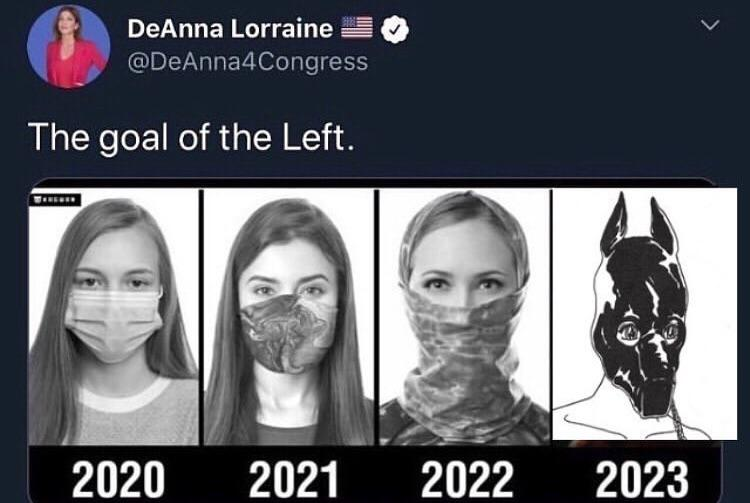Image resolution: width=750 pixels, height=503 pixels.
Task: Click the 2020 year caption
Action: [119, 479]
